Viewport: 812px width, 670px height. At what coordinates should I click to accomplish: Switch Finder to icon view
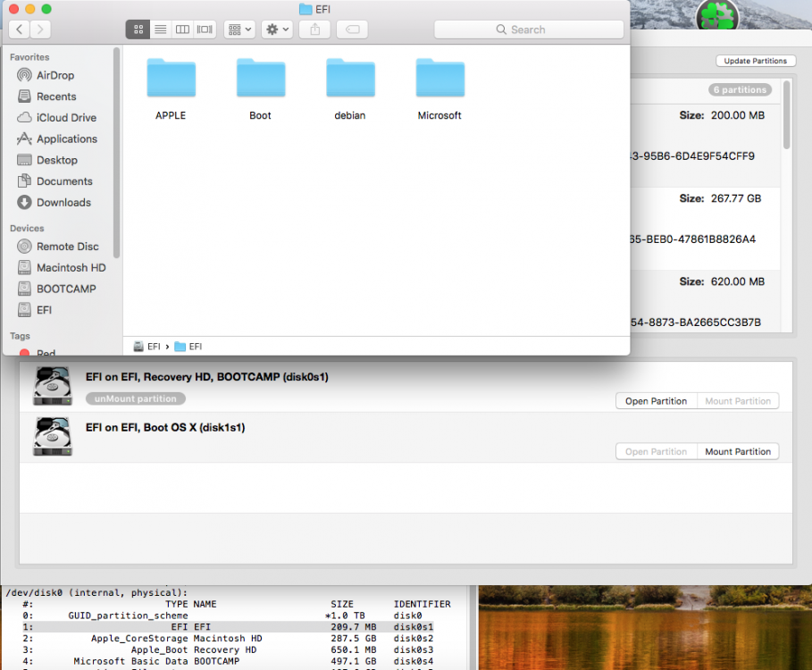point(138,29)
